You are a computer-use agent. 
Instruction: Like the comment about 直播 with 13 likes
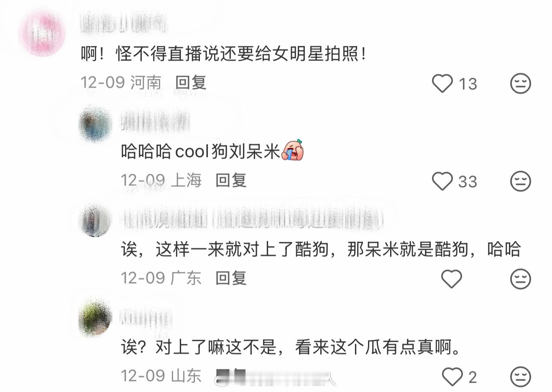click(x=442, y=83)
